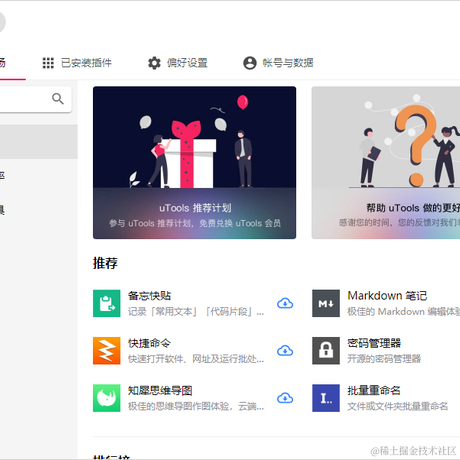The image size is (460, 460).
Task: Click the grid icon beside 已安装插件
Action: (x=48, y=63)
